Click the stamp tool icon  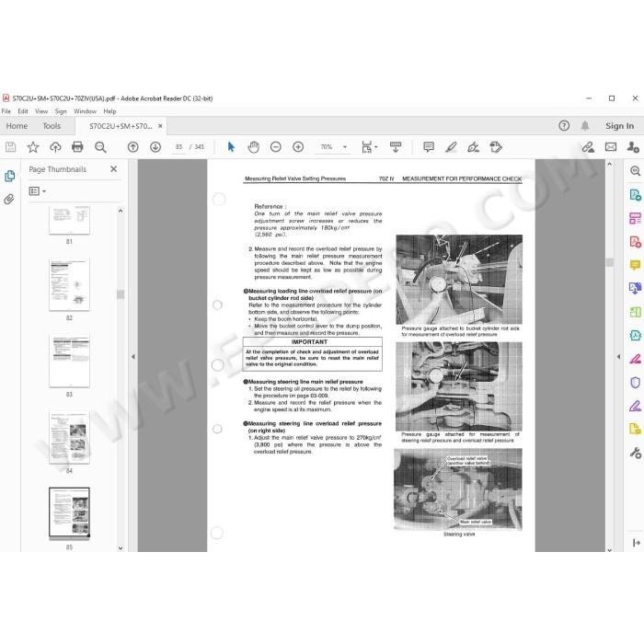[496, 147]
